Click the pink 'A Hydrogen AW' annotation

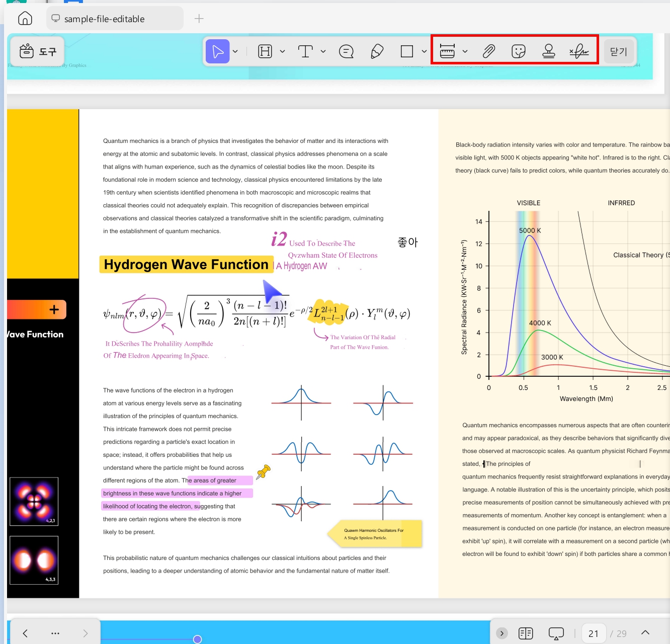[301, 266]
